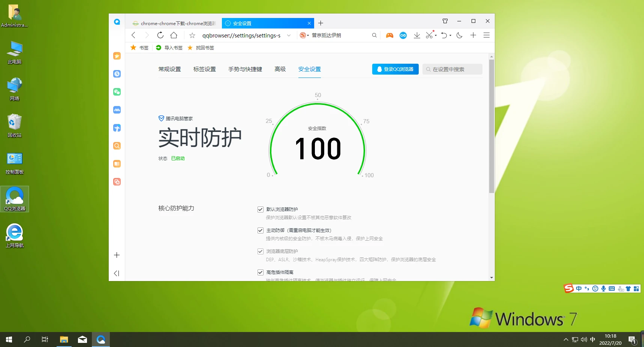Click the search magnifier in the search box

coord(374,35)
